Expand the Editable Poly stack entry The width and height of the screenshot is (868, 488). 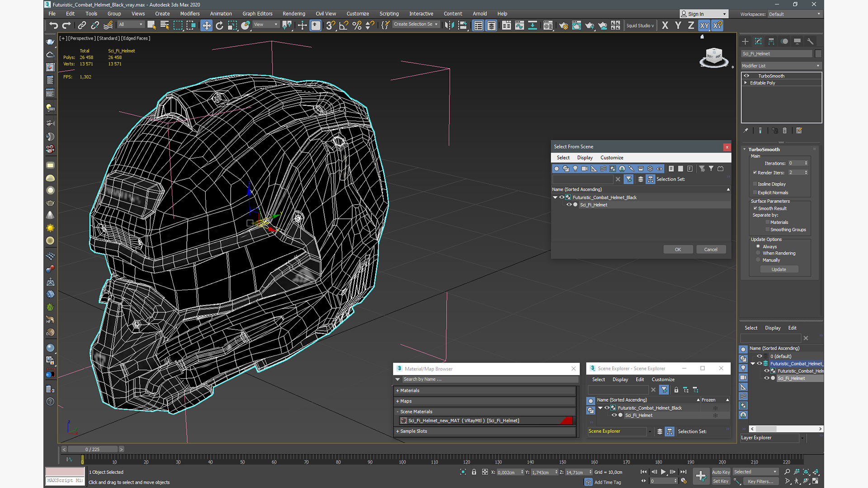coord(745,83)
